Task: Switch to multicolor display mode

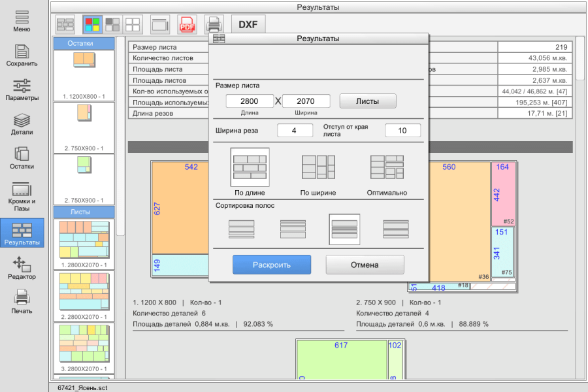Action: pyautogui.click(x=92, y=24)
